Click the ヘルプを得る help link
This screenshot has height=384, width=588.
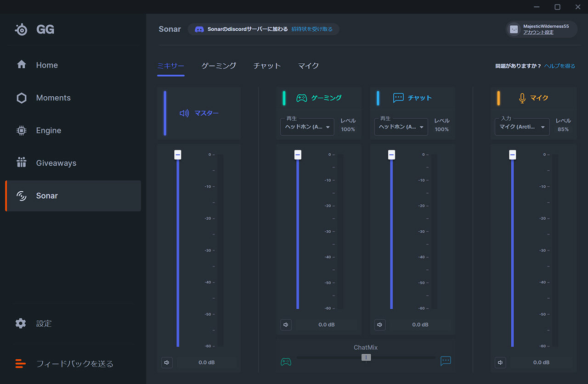(560, 66)
